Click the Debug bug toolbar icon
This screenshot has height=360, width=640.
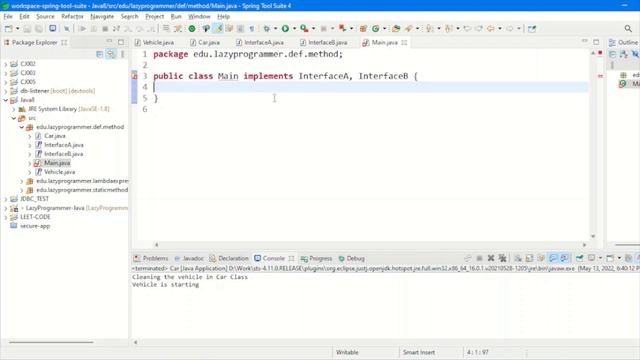[267, 29]
